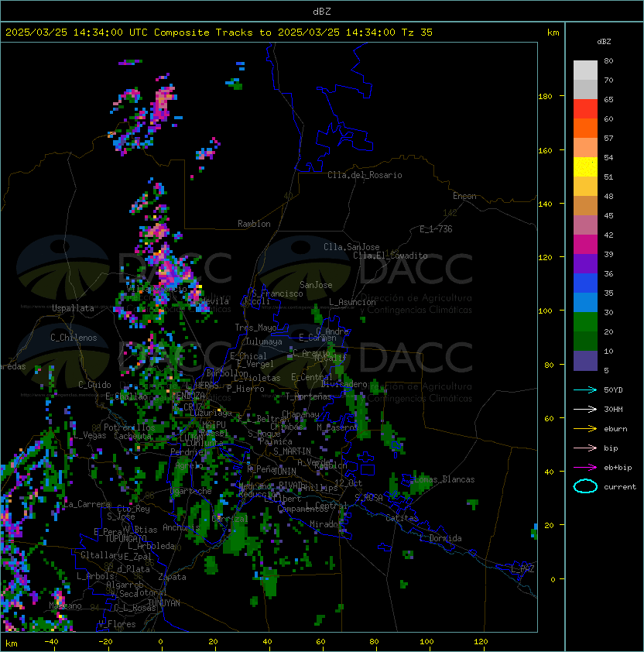The height and width of the screenshot is (652, 644).
Task: Click the 'Carrizal' place label
Action: point(230,519)
